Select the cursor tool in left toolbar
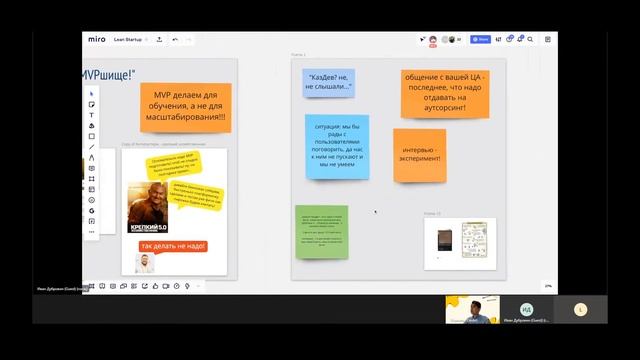Screen dimensions: 640x360 pos(91,94)
